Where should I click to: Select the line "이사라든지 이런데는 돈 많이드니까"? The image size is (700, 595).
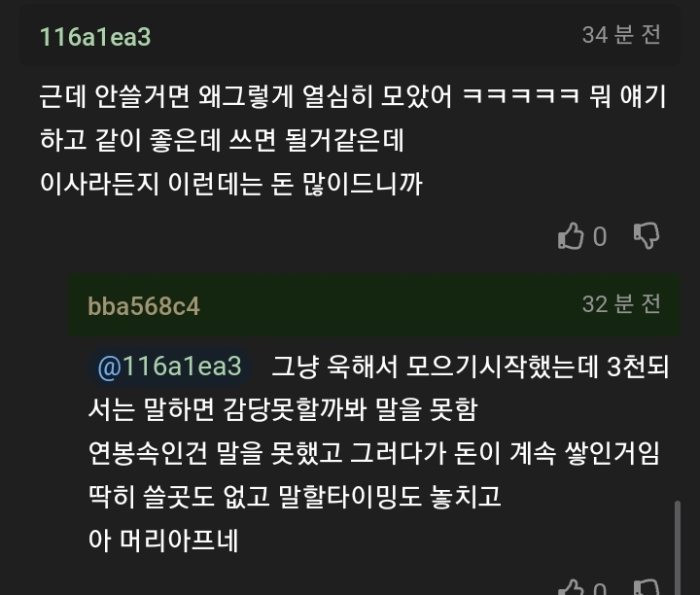click(230, 183)
